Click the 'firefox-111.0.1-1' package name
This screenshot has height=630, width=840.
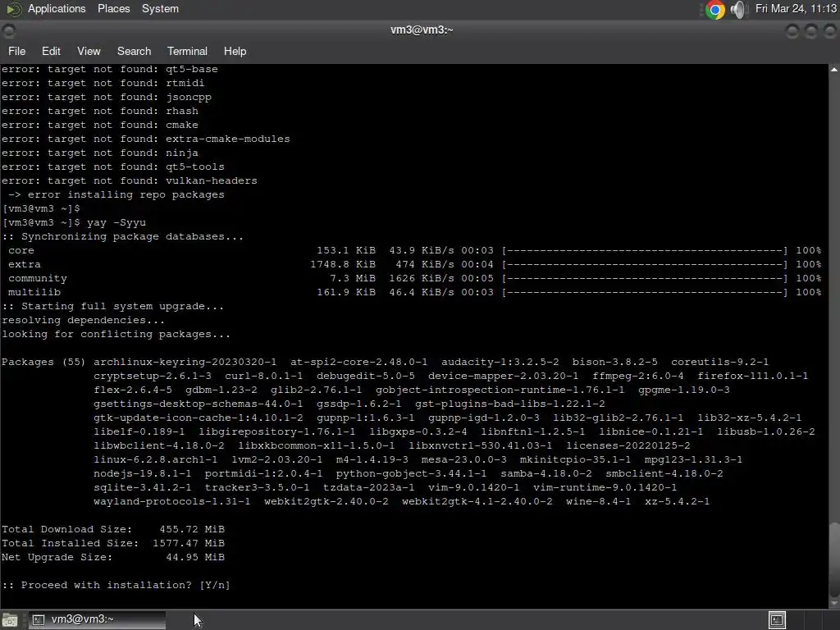752,376
